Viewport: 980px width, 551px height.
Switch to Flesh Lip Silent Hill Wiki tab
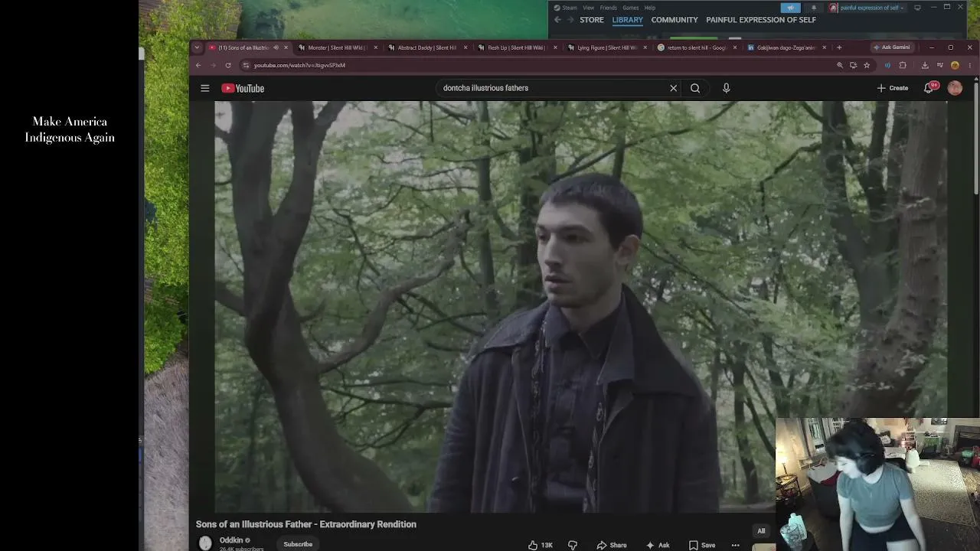click(517, 47)
